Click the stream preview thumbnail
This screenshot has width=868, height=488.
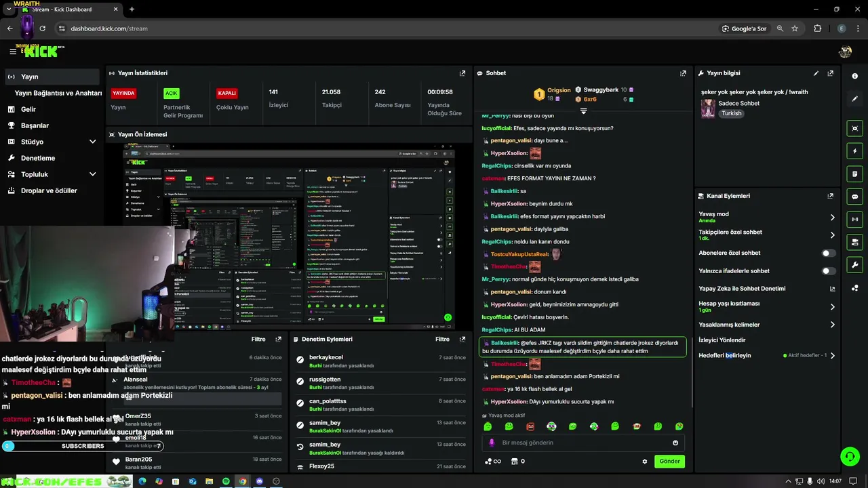coord(289,236)
